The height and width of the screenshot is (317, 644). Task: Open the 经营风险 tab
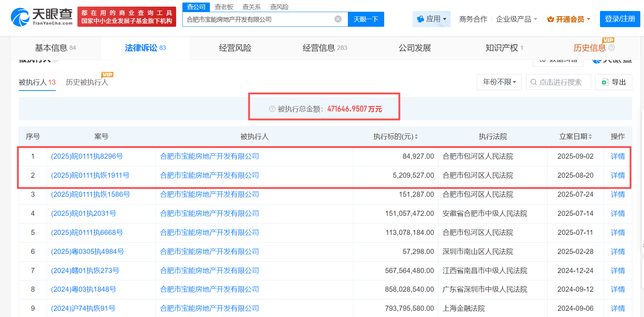235,48
